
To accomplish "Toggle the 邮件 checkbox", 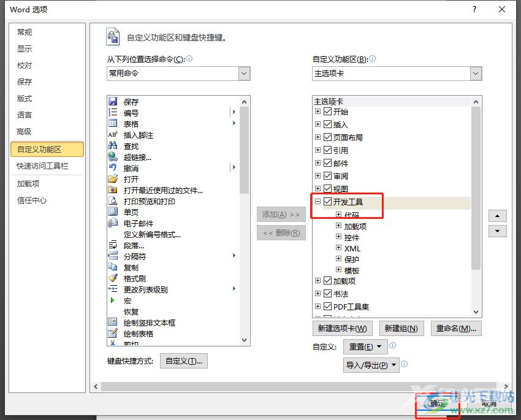I will pos(328,163).
